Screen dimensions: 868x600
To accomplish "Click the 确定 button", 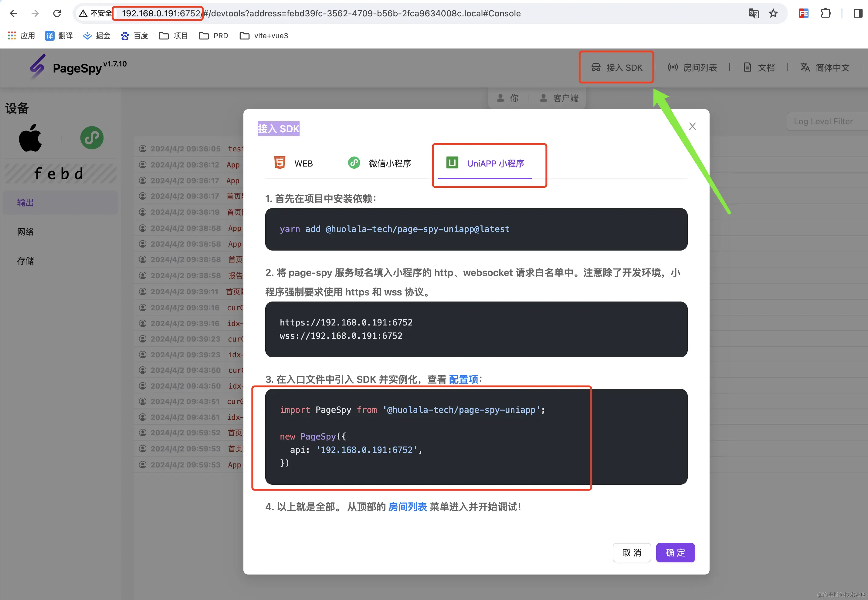I will click(x=676, y=553).
